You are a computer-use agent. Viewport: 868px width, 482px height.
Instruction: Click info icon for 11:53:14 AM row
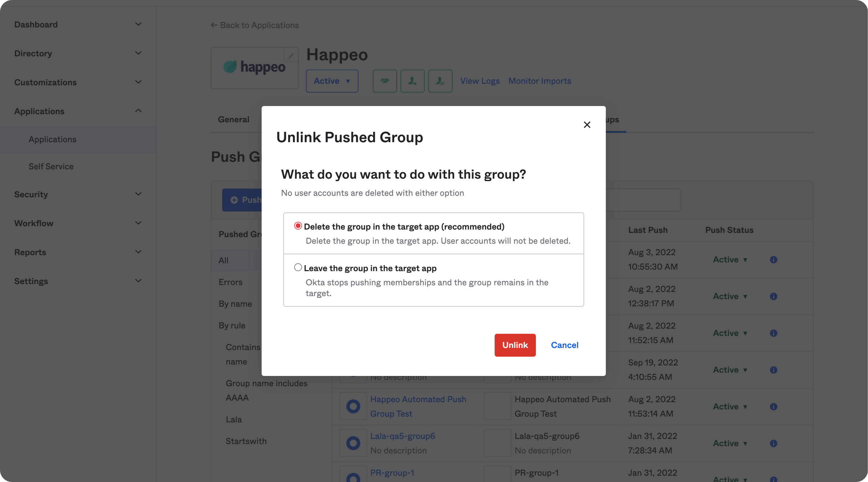pyautogui.click(x=773, y=407)
